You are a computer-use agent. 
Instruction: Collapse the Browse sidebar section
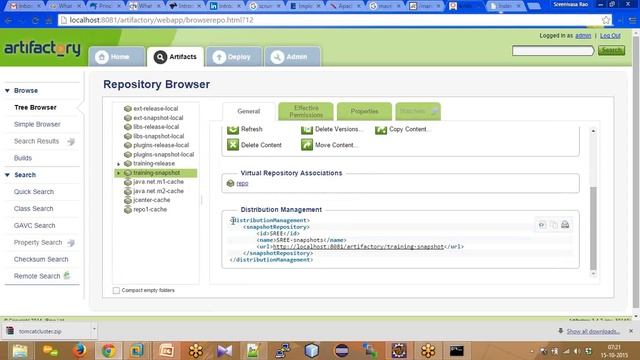point(7,91)
